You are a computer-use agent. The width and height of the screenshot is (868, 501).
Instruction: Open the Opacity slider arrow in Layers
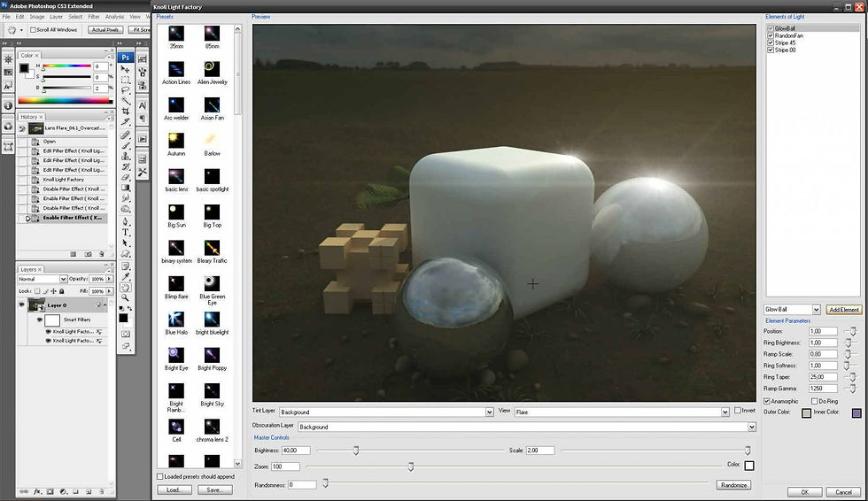coord(109,279)
